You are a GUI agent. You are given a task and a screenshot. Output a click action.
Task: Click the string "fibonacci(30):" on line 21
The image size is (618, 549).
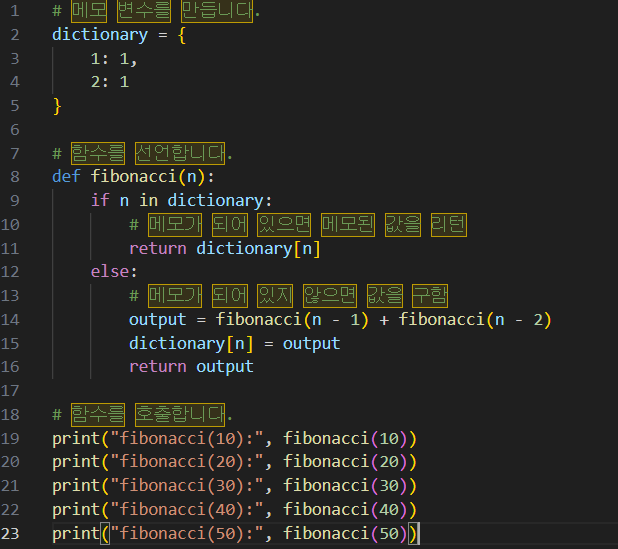point(187,486)
